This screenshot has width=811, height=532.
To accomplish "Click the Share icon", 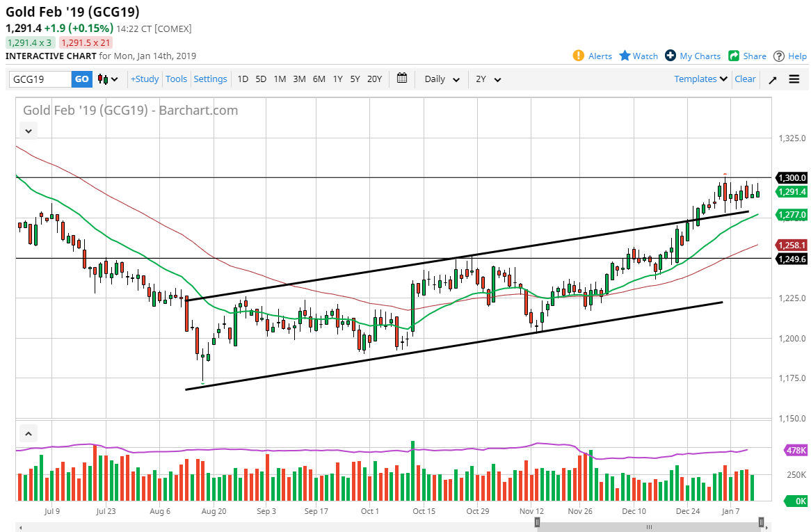I will tap(734, 56).
